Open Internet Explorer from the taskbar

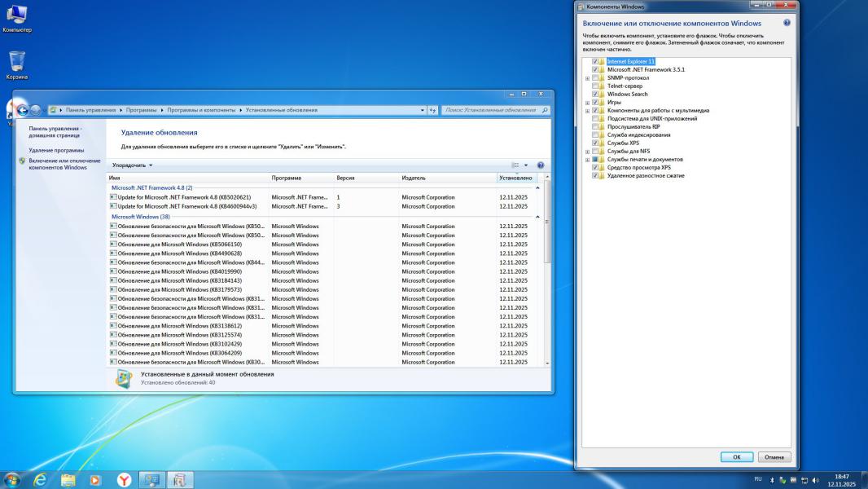(40, 480)
